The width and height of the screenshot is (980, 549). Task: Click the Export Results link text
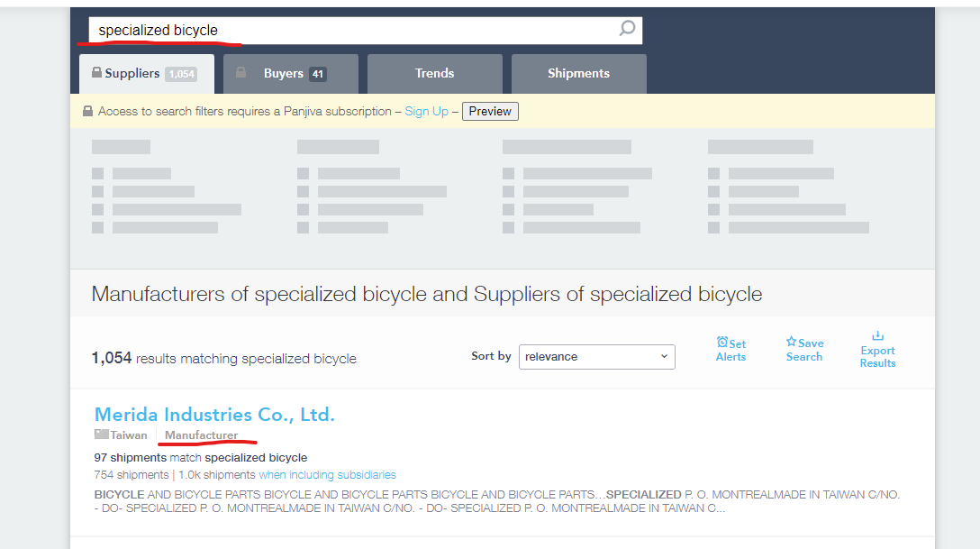tap(877, 356)
